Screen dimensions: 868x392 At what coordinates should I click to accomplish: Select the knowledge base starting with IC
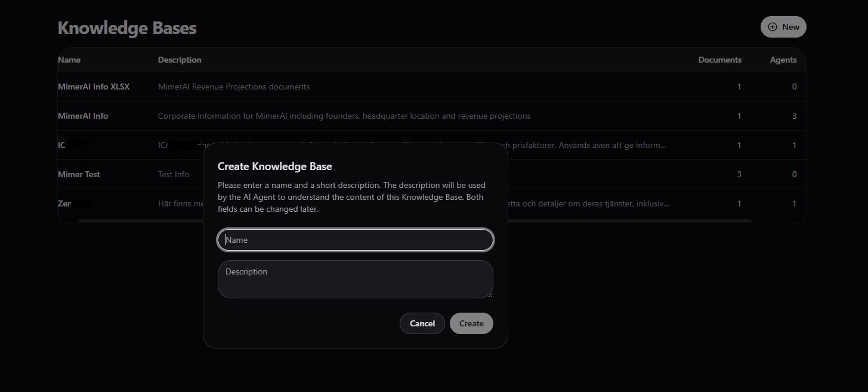(62, 145)
